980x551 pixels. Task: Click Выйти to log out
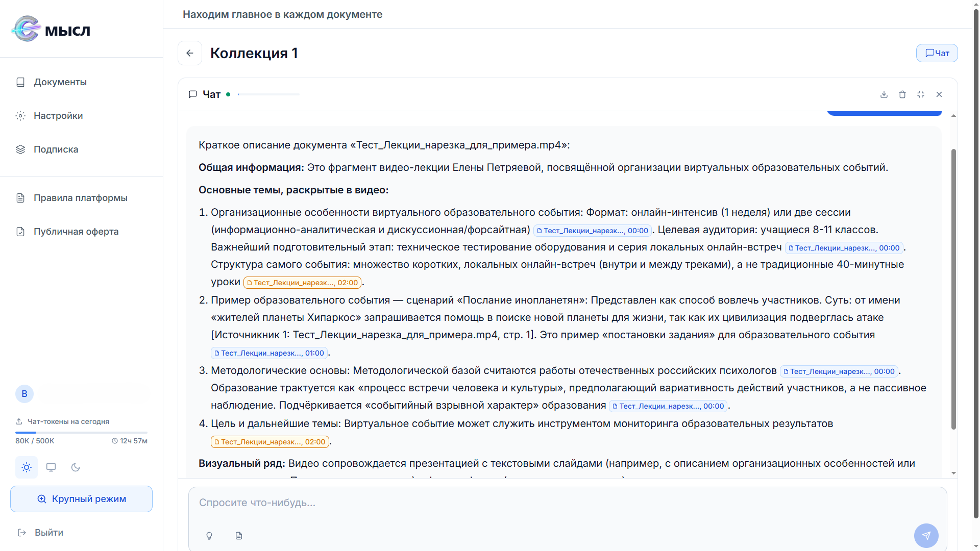49,533
